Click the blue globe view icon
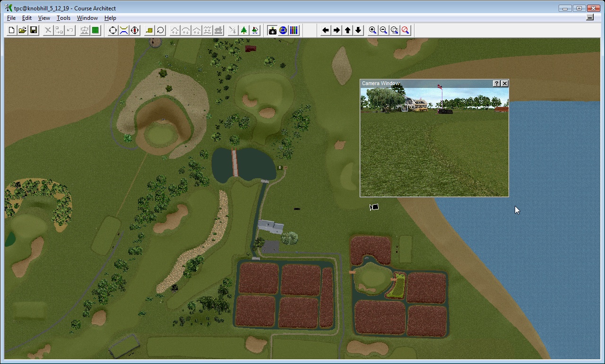605x364 pixels. (283, 30)
